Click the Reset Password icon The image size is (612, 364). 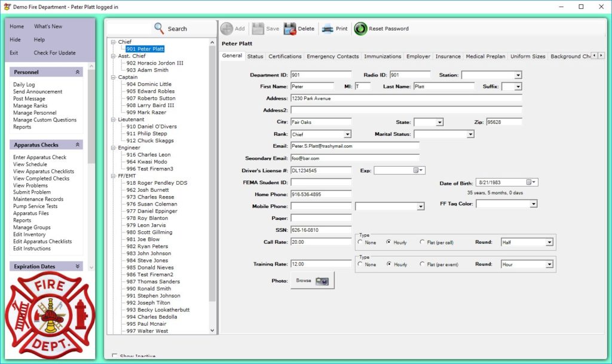click(361, 29)
